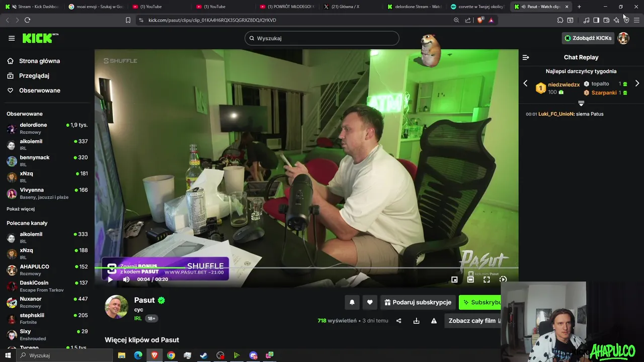Close the Pasut - Watch clips tab
644x362 pixels.
(x=567, y=7)
